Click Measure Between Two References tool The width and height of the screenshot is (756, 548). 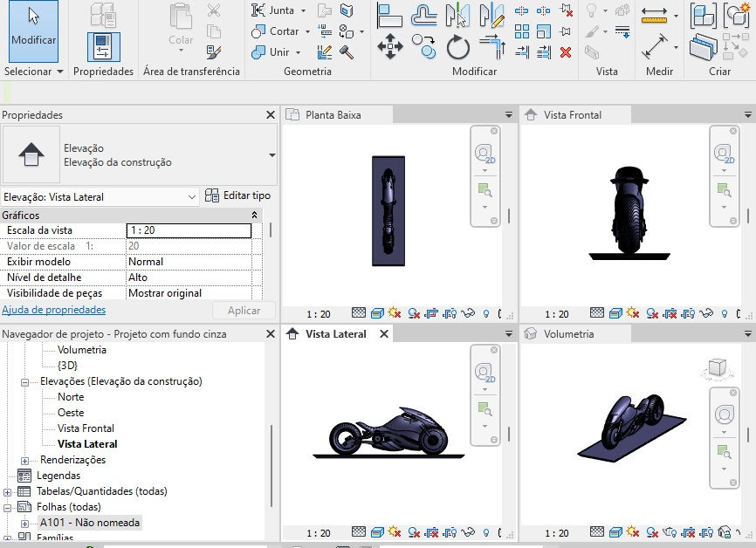[x=654, y=47]
